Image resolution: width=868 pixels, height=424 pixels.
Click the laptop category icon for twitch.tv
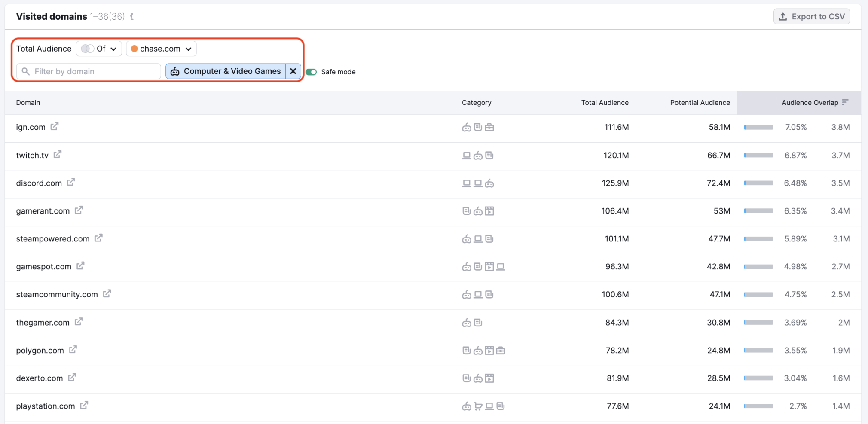tap(467, 155)
